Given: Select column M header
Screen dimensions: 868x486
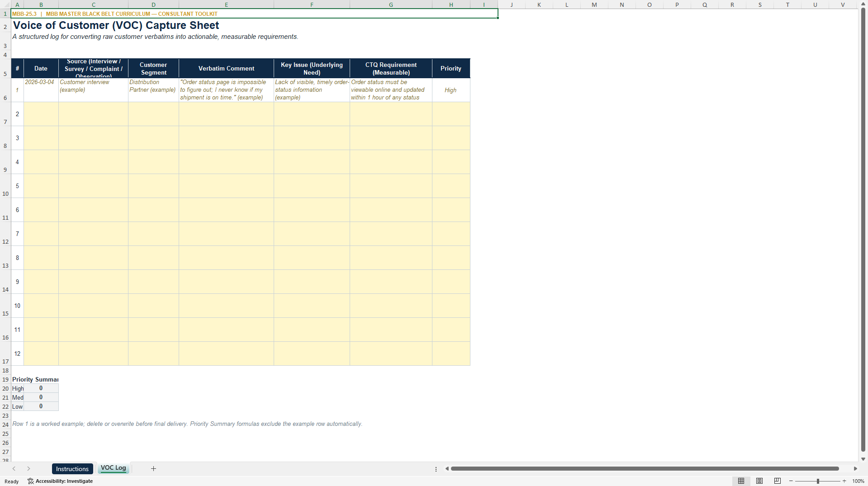Looking at the screenshot, I should tap(594, 5).
